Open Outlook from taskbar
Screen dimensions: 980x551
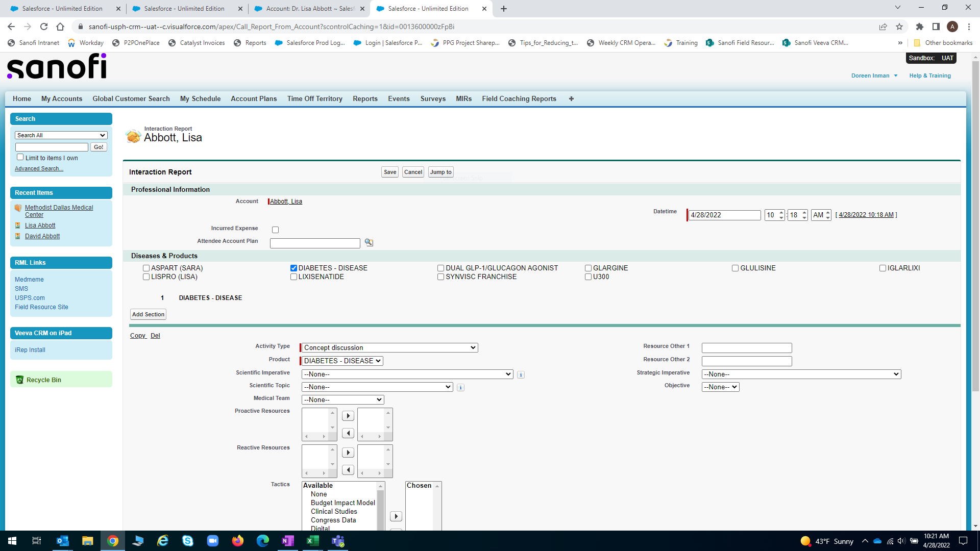coord(62,541)
